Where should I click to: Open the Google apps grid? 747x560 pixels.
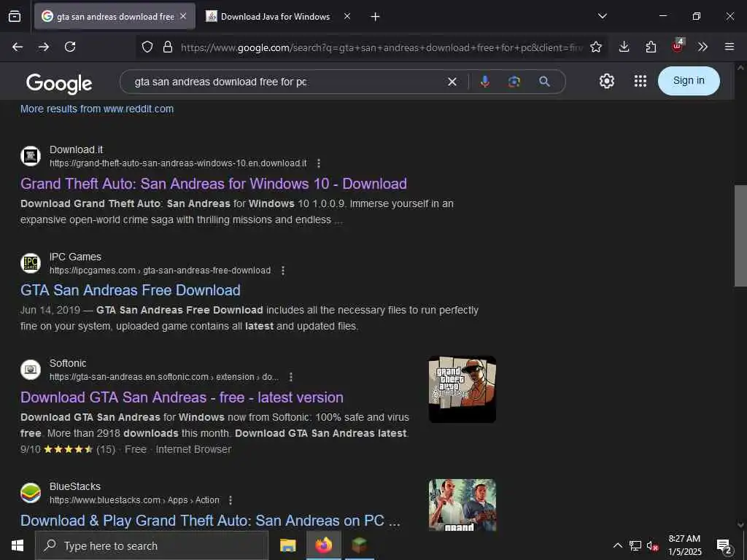(640, 81)
